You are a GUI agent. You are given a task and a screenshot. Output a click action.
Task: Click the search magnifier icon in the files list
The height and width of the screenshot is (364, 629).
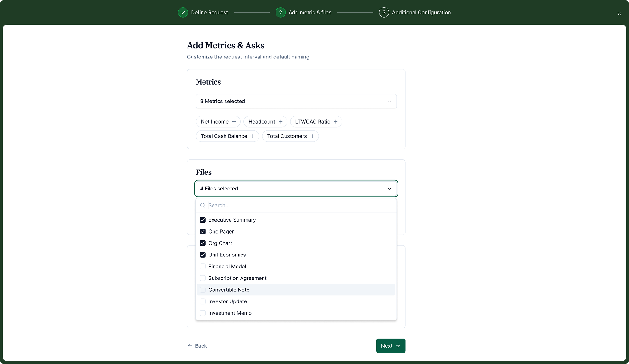click(203, 205)
